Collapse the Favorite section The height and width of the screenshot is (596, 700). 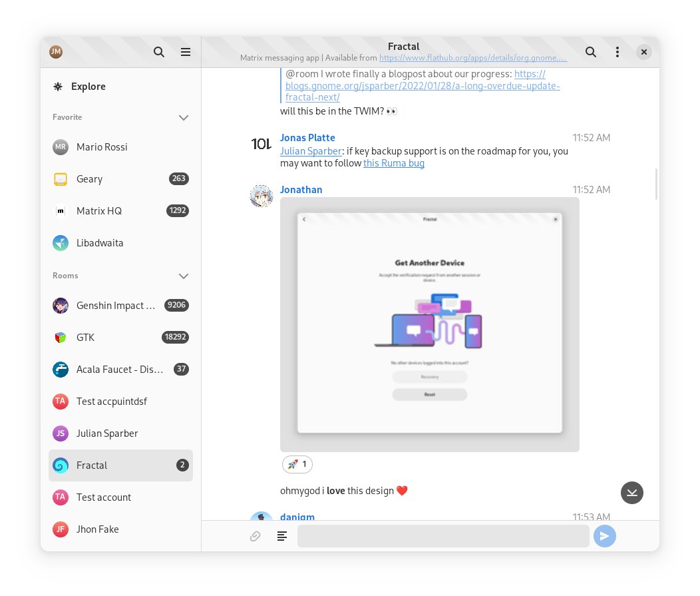tap(184, 118)
